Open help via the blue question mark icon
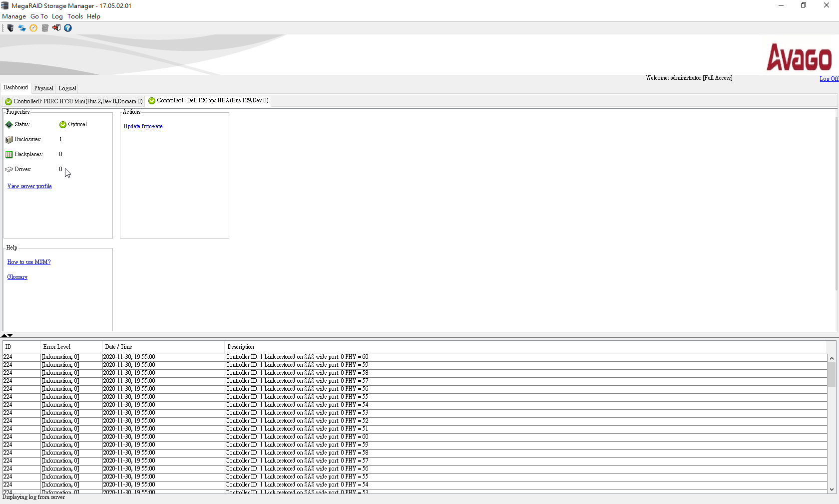Screen dimensions: 839x504 (68, 28)
